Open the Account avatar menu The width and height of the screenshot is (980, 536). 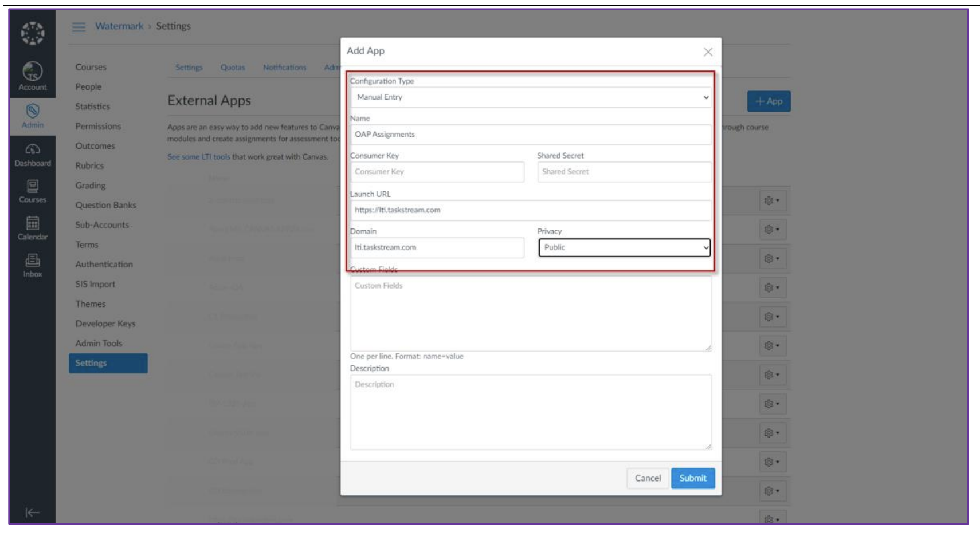pyautogui.click(x=32, y=76)
